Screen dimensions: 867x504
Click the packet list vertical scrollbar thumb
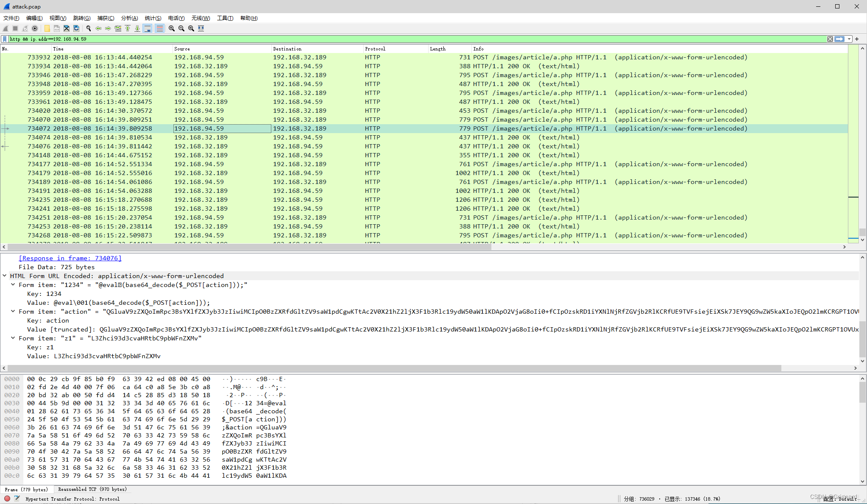pos(862,232)
